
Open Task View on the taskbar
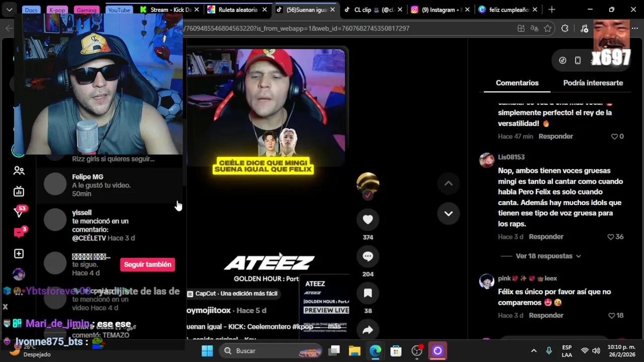coord(334,351)
